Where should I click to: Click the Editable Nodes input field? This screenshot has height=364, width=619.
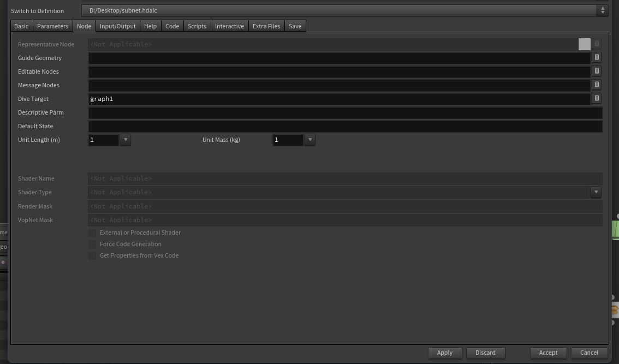(x=339, y=72)
